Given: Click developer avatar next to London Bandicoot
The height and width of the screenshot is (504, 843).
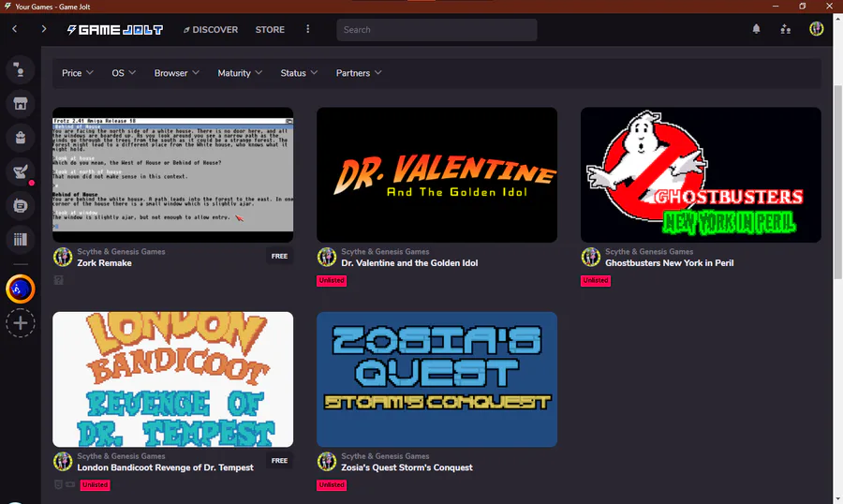Looking at the screenshot, I should [x=63, y=462].
